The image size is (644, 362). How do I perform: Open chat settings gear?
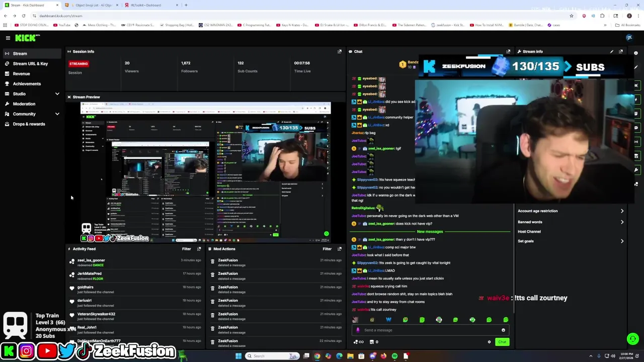tap(489, 342)
